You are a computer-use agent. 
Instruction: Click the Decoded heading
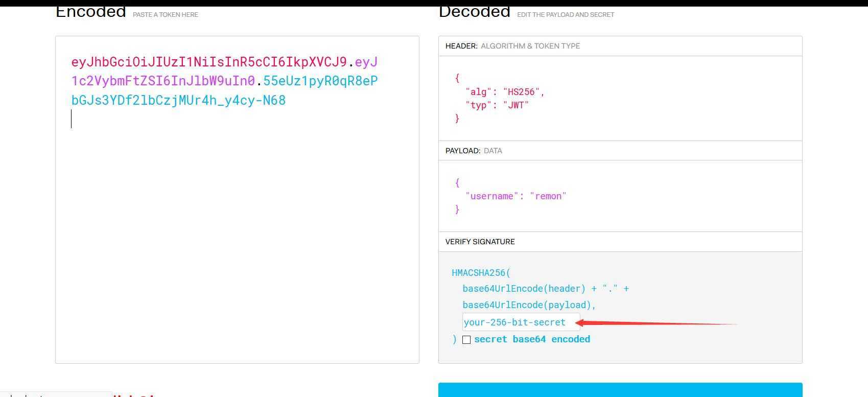[475, 12]
